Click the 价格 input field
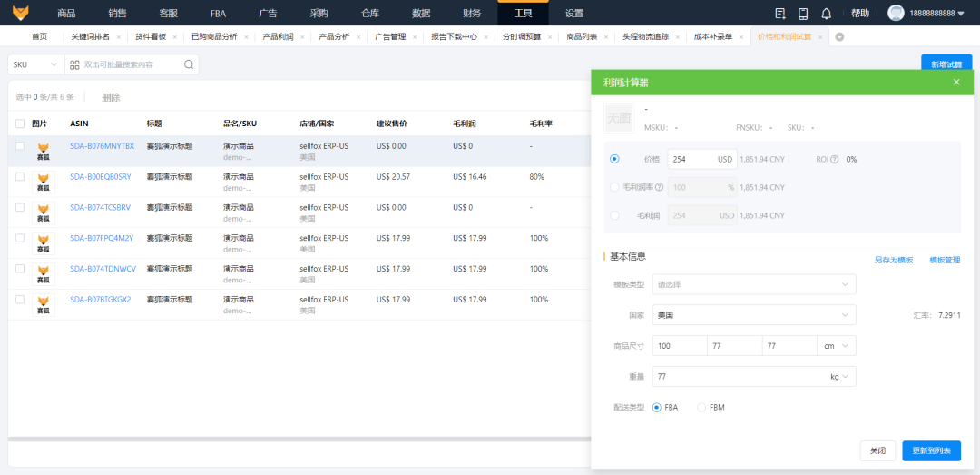This screenshot has height=475, width=980. pyautogui.click(x=691, y=159)
